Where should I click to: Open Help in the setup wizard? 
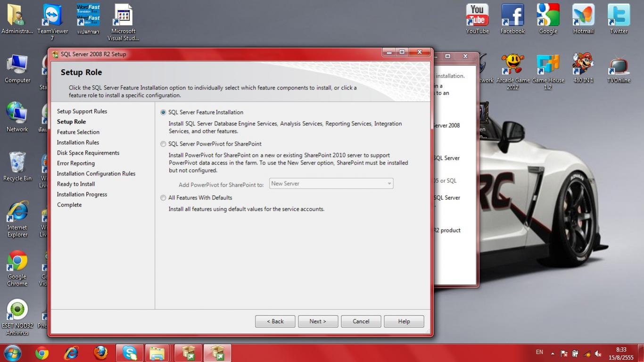(x=404, y=321)
